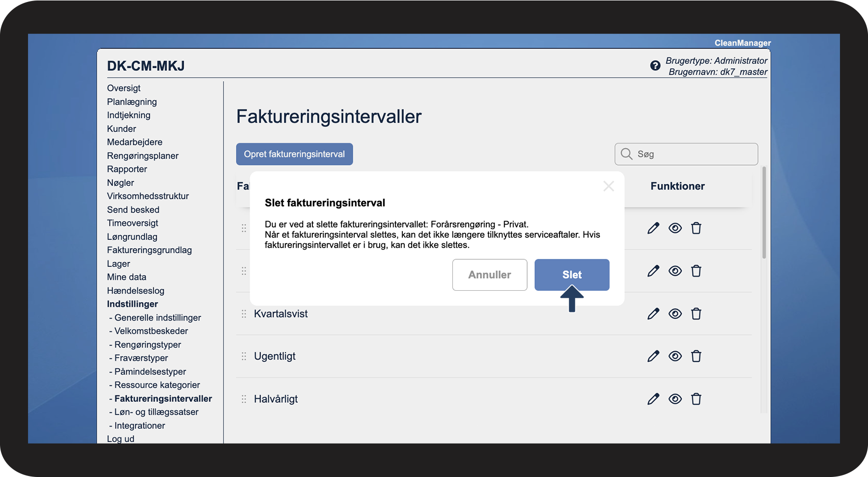Focus the Søg search field
Screen dimensions: 868x477
point(686,154)
